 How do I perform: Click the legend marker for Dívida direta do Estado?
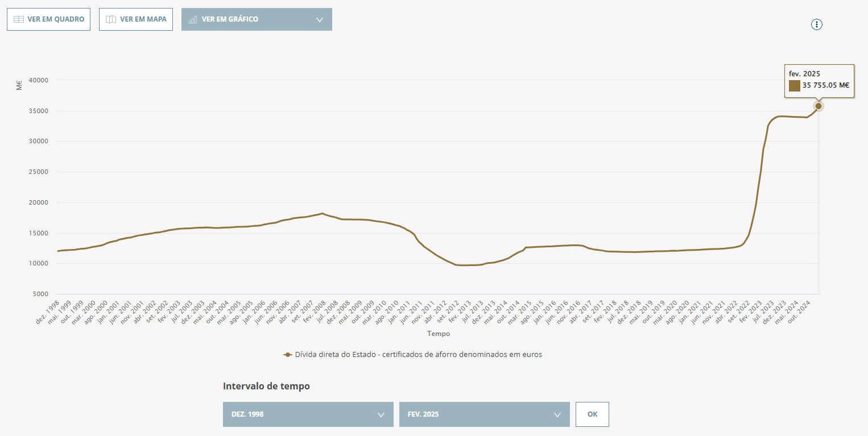[x=288, y=355]
